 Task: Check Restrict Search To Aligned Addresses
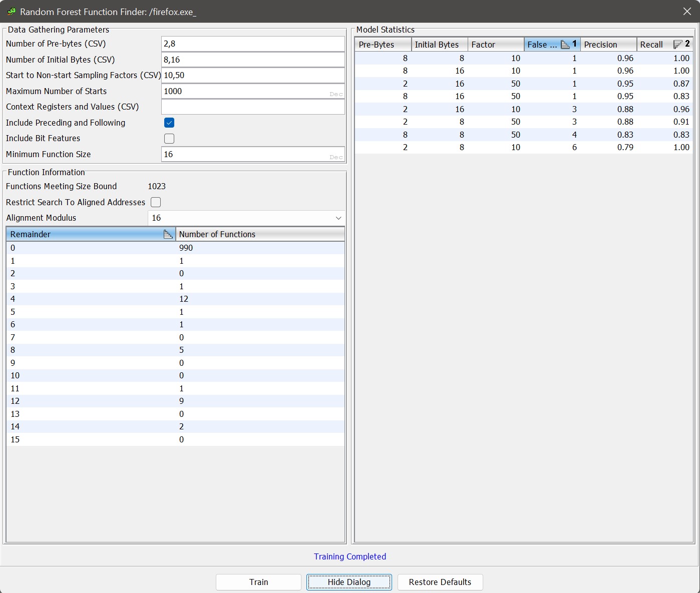156,202
